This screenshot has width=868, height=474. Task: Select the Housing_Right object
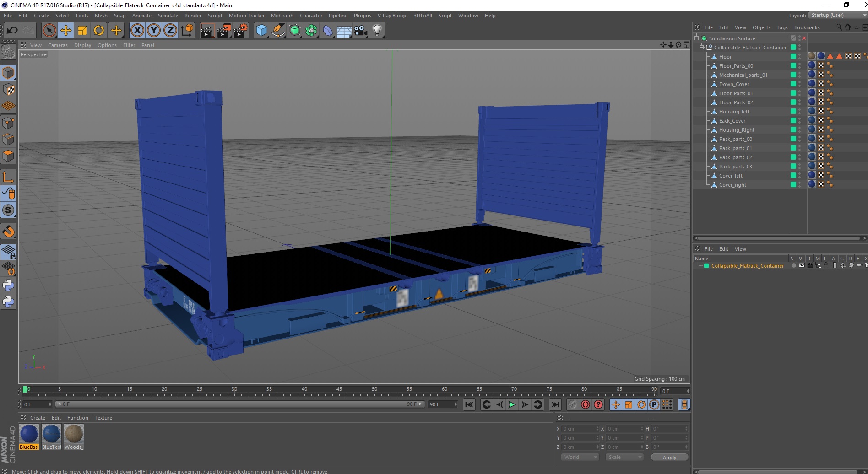pos(737,130)
